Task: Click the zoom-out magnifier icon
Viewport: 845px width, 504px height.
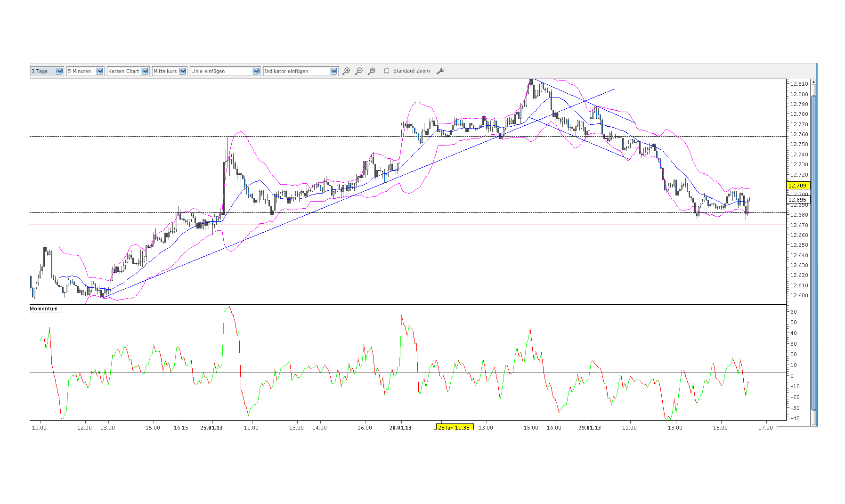Action: coord(359,71)
